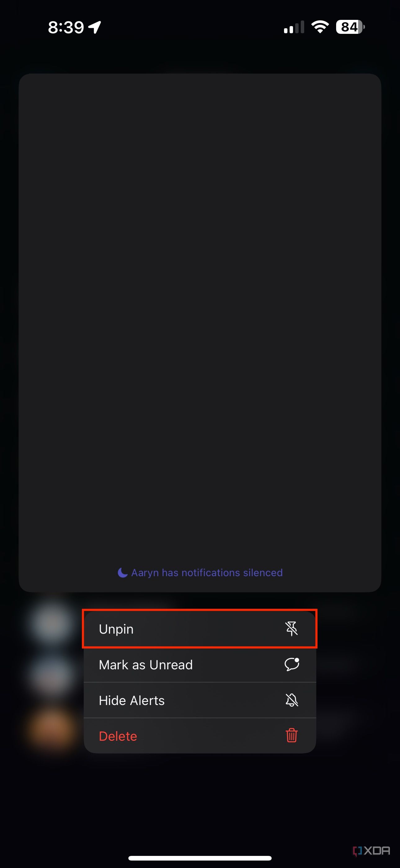Viewport: 400px width, 868px height.
Task: Tap the Aaryn notifications silenced notice
Action: pos(200,572)
